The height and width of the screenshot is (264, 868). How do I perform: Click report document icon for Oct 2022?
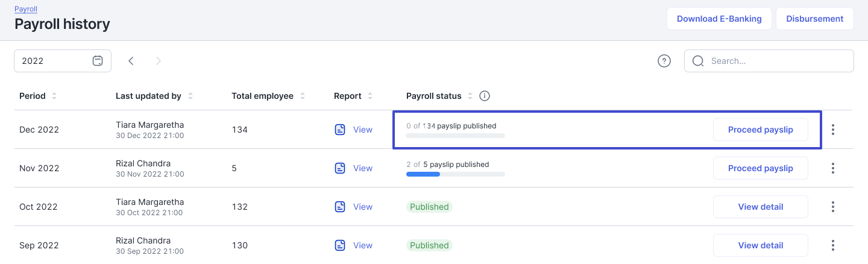point(340,207)
